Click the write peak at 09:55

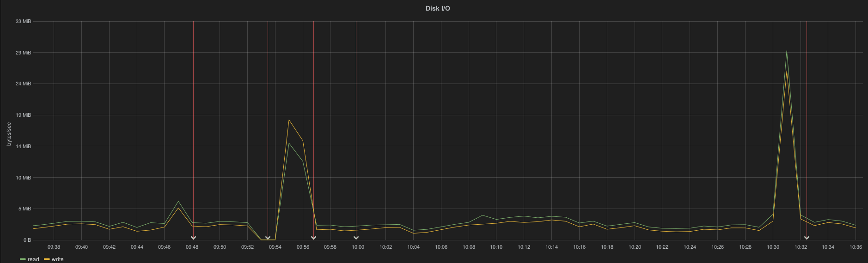[x=289, y=120]
